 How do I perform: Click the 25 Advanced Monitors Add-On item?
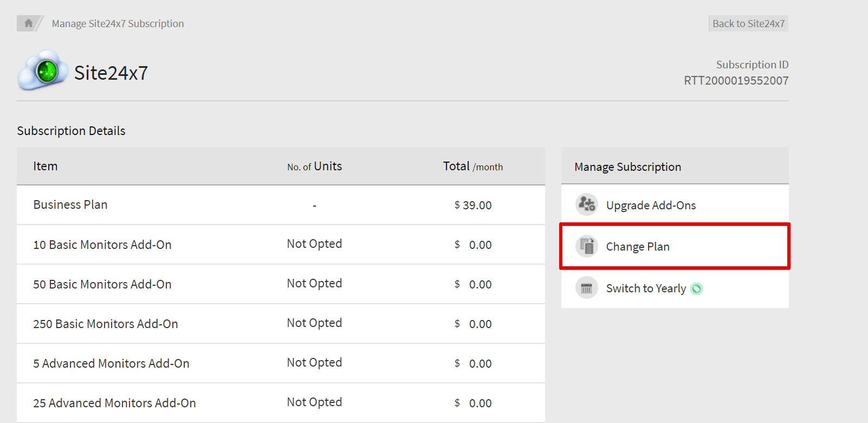(114, 403)
